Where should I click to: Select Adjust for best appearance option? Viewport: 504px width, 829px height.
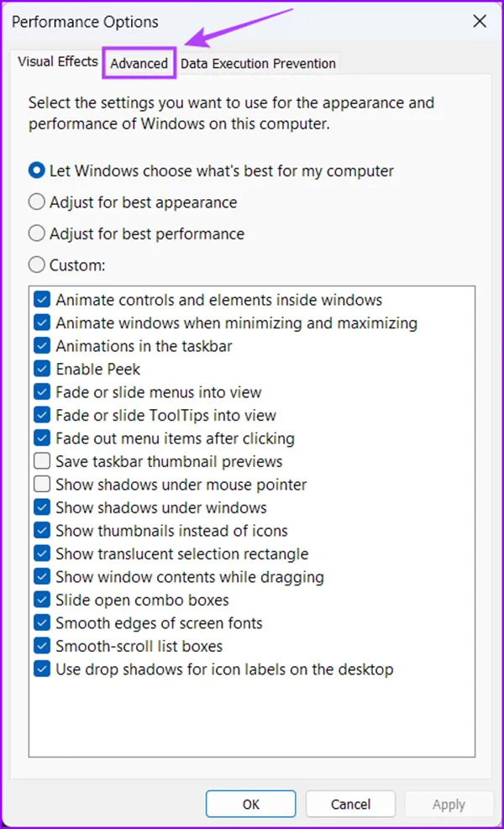click(x=37, y=202)
